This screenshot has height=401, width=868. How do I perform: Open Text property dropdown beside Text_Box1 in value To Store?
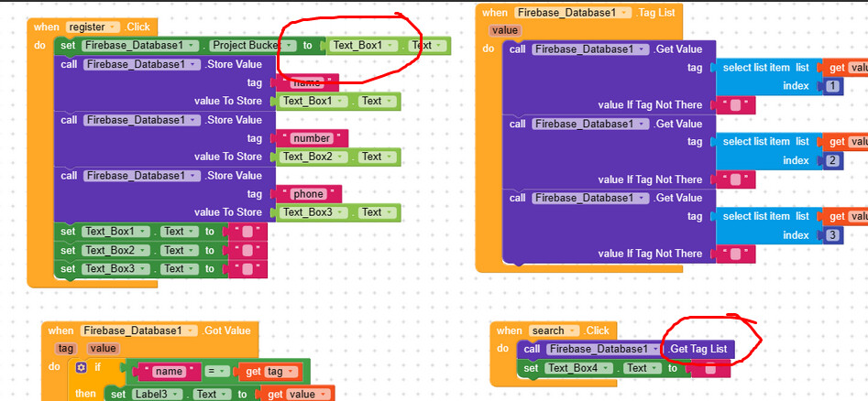point(377,101)
